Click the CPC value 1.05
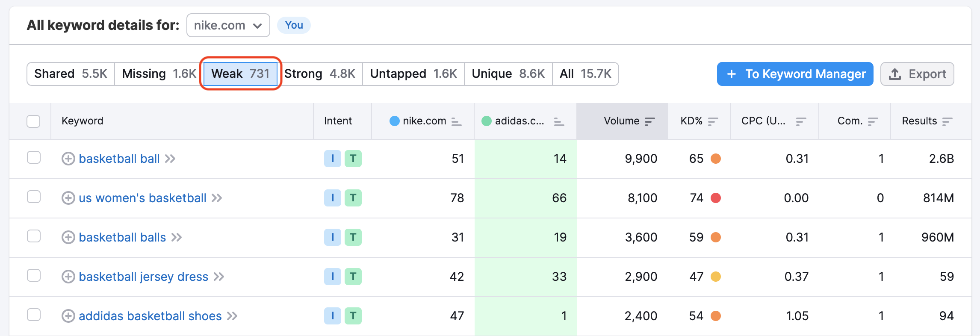This screenshot has width=980, height=336. 797,316
